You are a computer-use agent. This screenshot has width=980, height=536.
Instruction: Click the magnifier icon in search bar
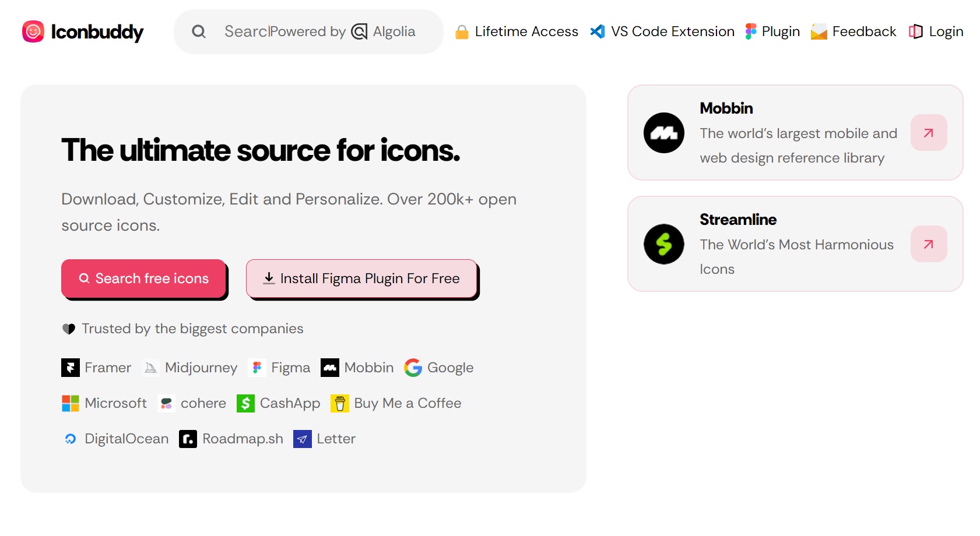point(199,31)
